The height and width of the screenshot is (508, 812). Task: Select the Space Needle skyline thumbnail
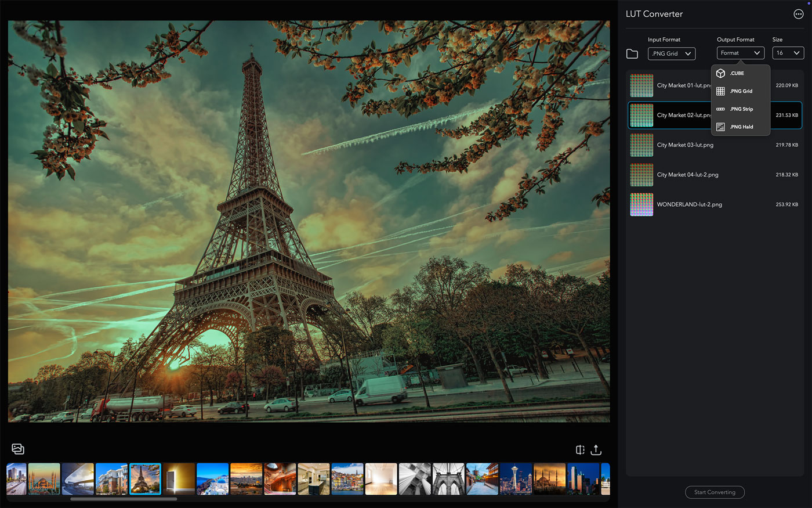coord(516,479)
